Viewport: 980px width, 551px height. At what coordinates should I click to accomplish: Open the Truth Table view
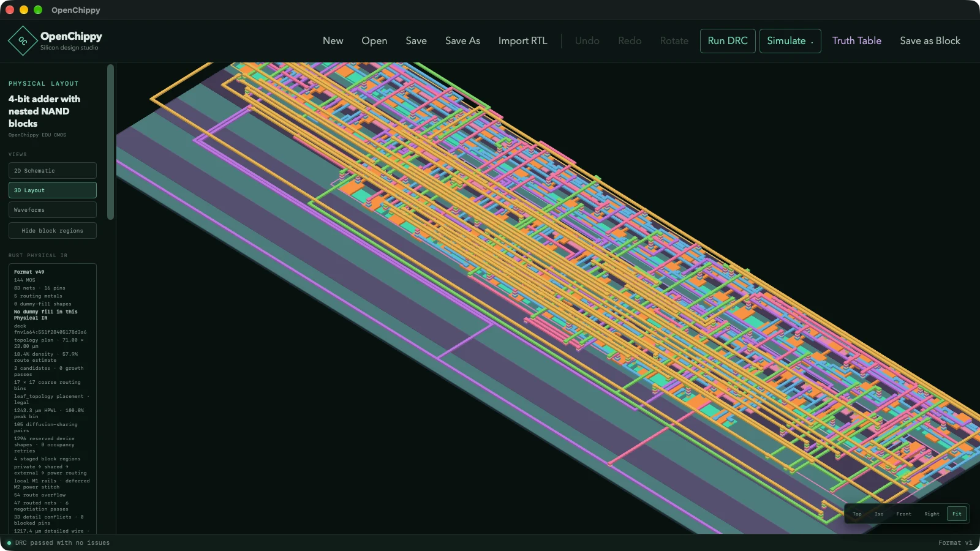pyautogui.click(x=856, y=41)
